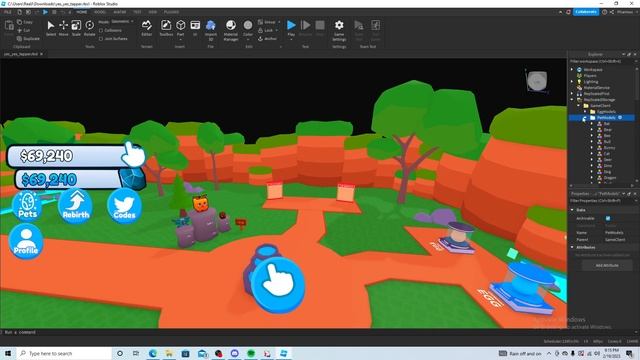Click the Pets button in game GUI
This screenshot has width=640, height=360.
coord(28,206)
